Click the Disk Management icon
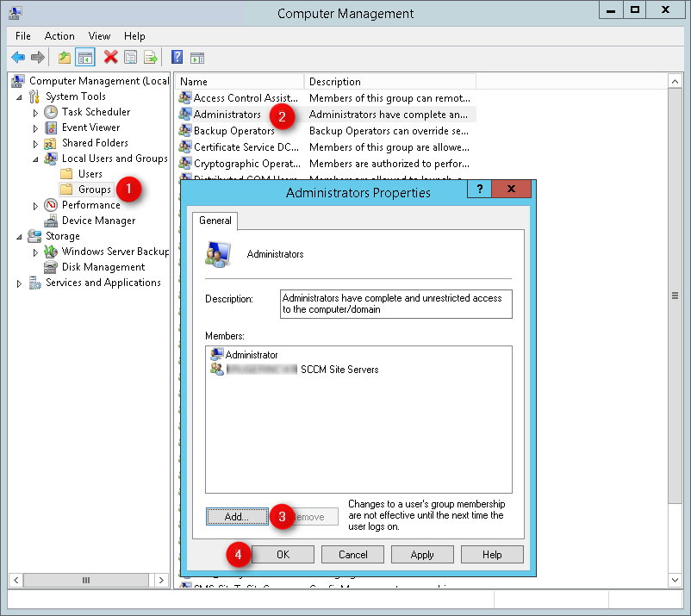This screenshot has height=616, width=691. (51, 267)
